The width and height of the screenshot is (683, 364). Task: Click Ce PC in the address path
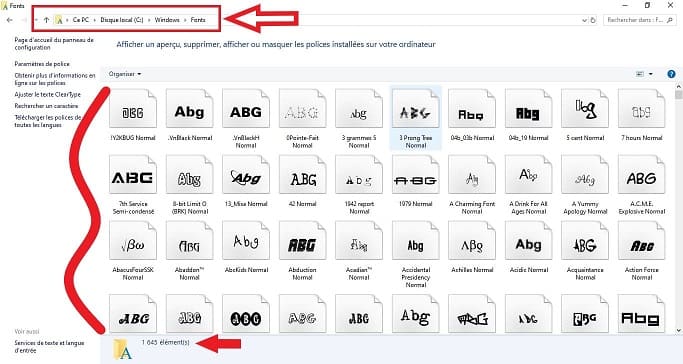[81, 20]
